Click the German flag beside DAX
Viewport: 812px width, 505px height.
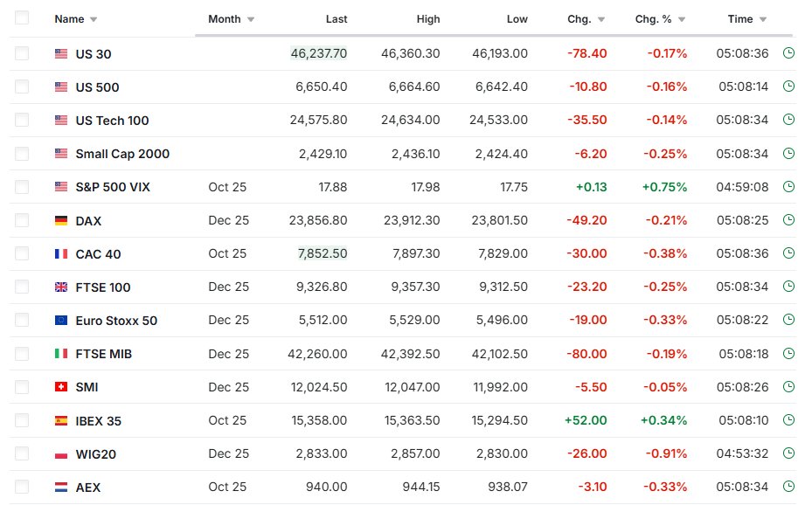61,220
